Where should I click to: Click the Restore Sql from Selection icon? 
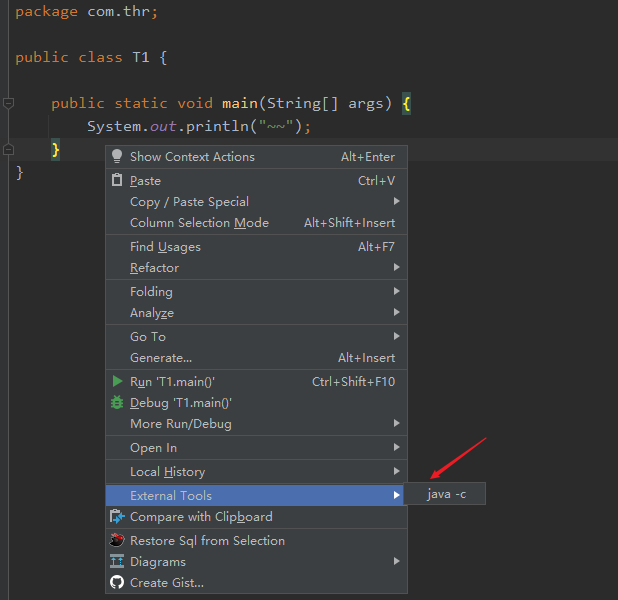click(117, 540)
